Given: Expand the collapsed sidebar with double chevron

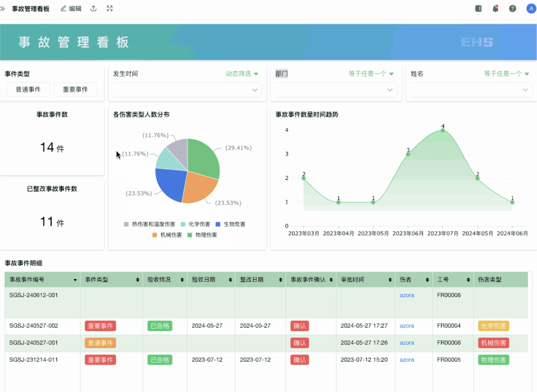Looking at the screenshot, I should click(x=3, y=9).
